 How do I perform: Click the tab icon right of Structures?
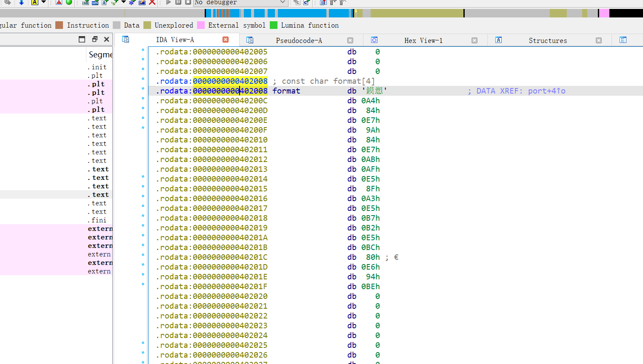click(x=623, y=40)
